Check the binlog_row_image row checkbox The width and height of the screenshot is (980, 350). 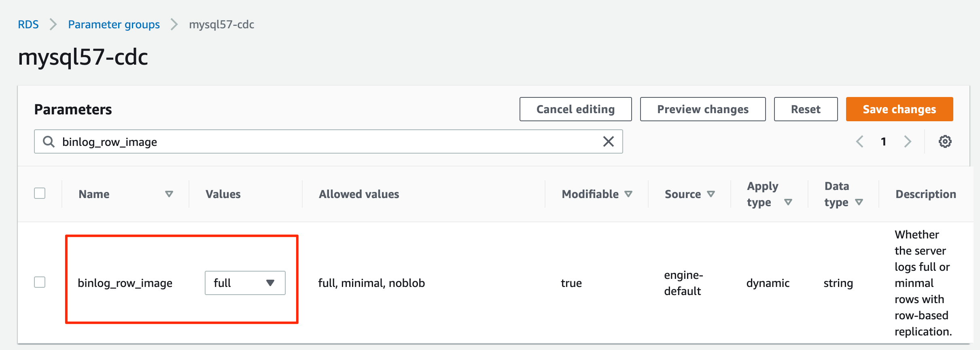point(40,282)
